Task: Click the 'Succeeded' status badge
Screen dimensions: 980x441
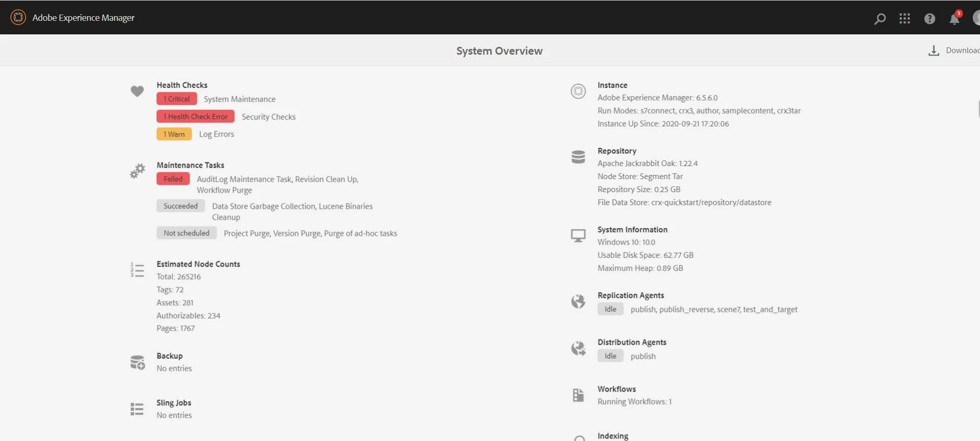Action: 181,206
